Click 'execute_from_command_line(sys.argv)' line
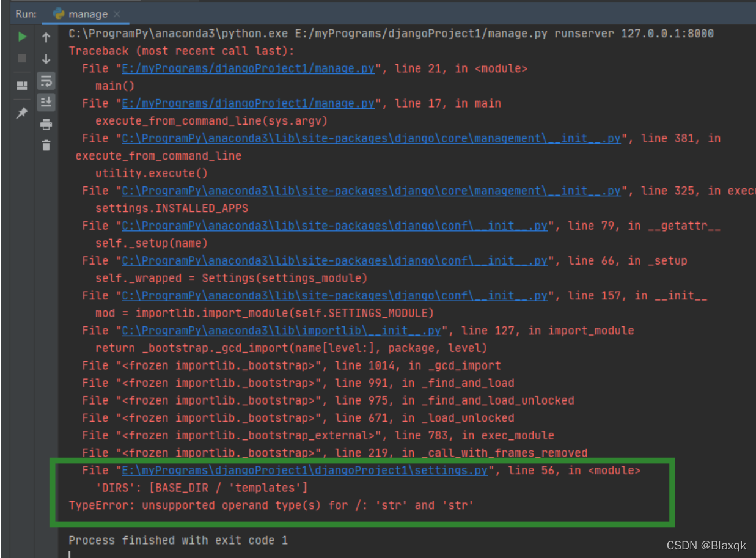Screen dimensions: 756x558 (x=211, y=120)
